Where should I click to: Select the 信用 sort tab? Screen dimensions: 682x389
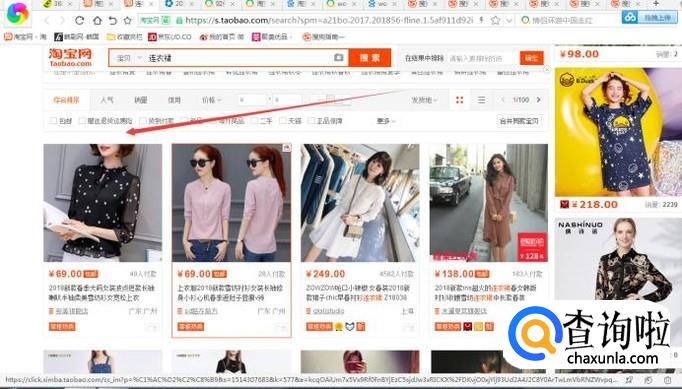174,100
